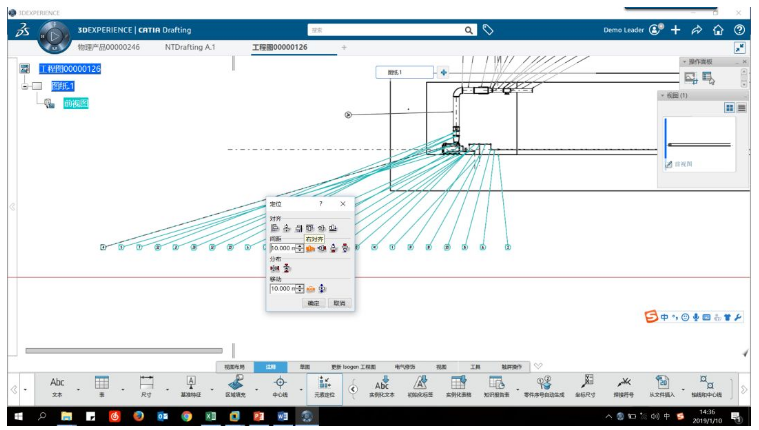Click the last align icon in 对齐 row

pos(333,228)
